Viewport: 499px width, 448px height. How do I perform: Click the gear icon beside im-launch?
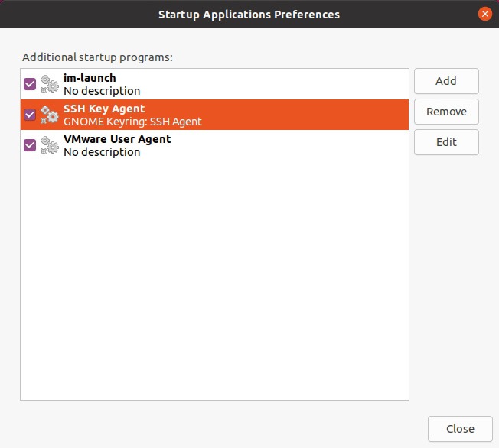[49, 84]
